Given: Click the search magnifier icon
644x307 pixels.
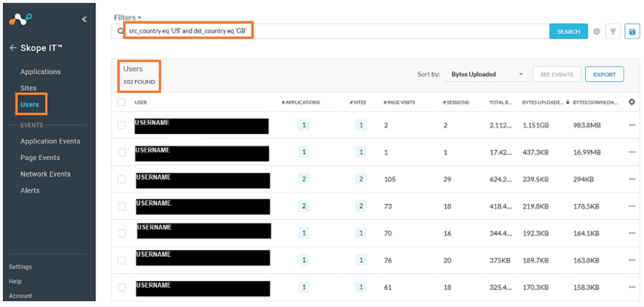Looking at the screenshot, I should (120, 31).
